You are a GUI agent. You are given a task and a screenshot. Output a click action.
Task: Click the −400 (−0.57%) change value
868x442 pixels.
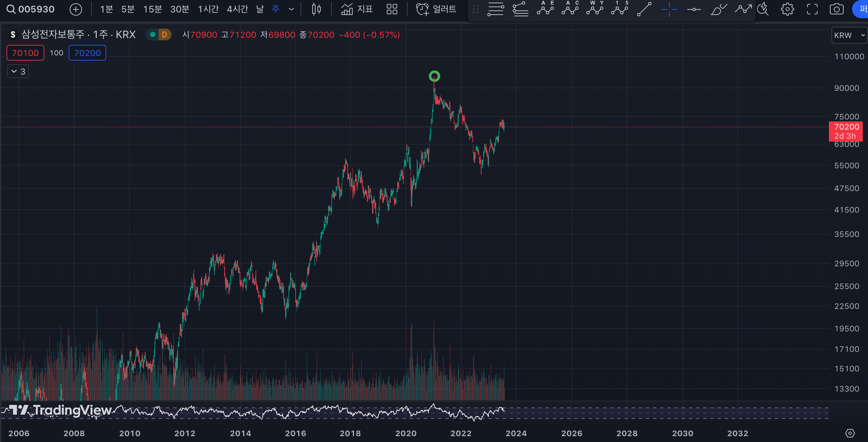(x=369, y=35)
